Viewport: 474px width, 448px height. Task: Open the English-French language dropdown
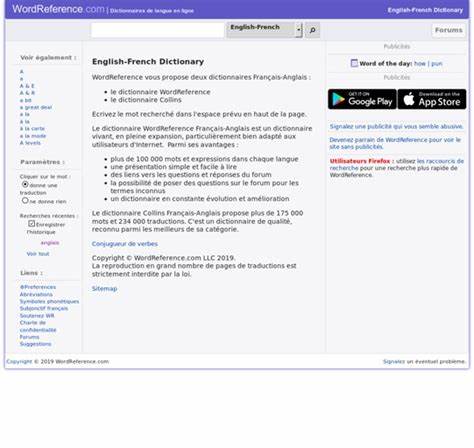[x=264, y=30]
